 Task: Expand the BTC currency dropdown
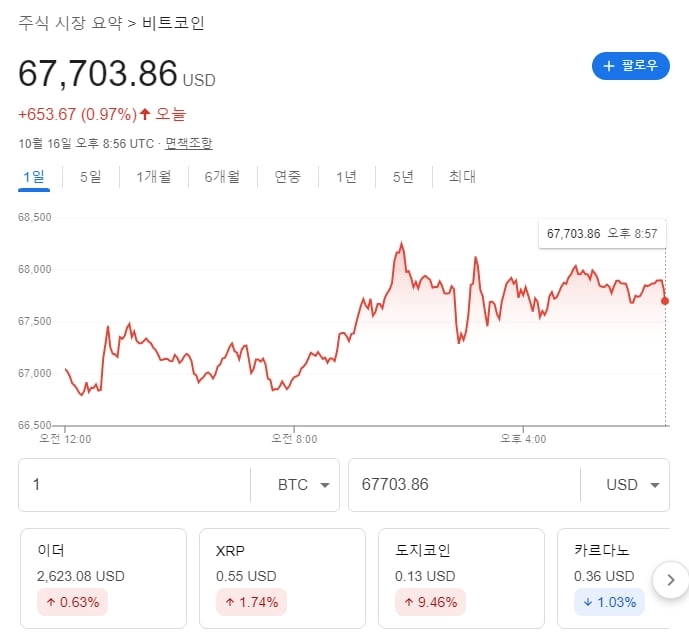coord(303,485)
